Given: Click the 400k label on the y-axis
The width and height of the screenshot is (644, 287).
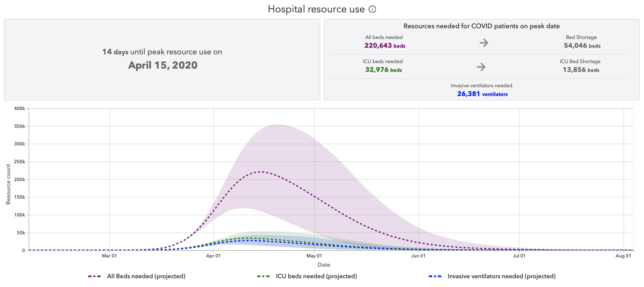Looking at the screenshot, I should pyautogui.click(x=20, y=108).
